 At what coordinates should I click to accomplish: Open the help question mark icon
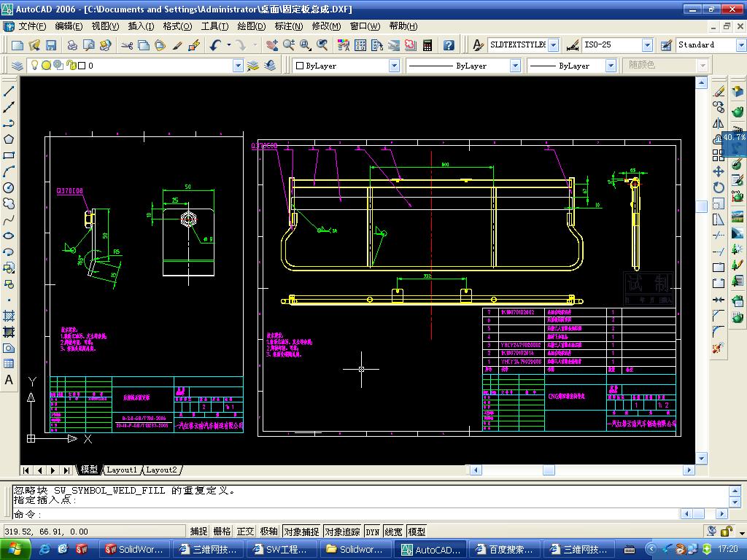449,45
